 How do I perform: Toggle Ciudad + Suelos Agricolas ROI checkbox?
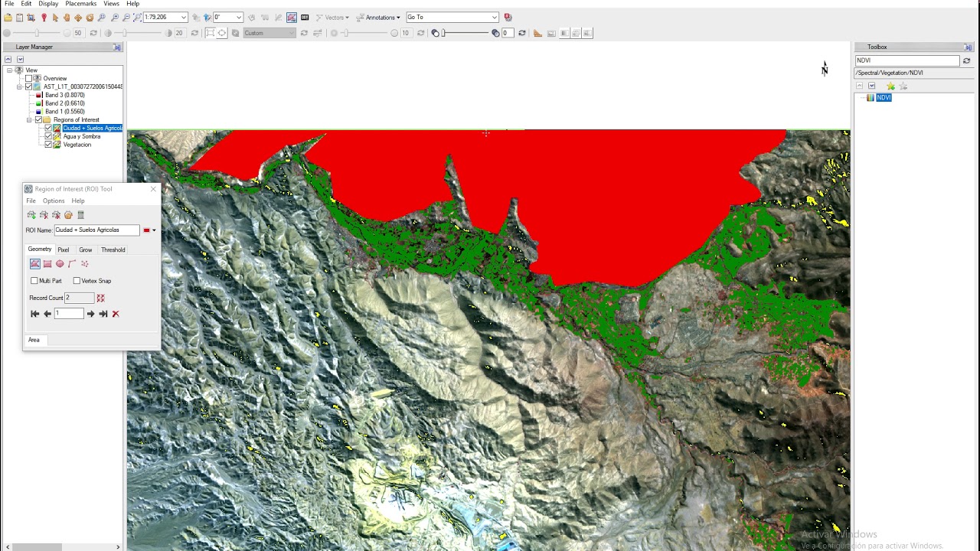coord(48,128)
